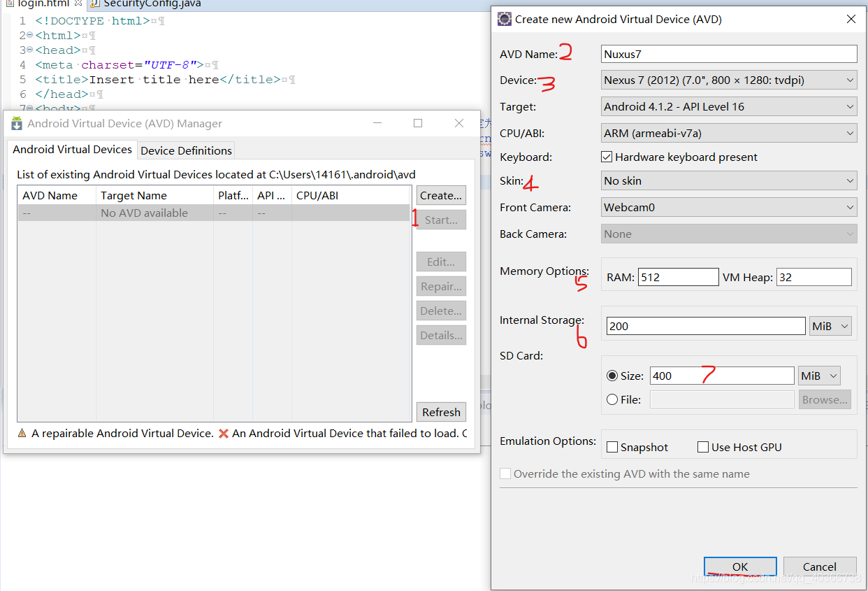Collapse the html tag fold marker
Image resolution: width=868 pixels, height=591 pixels.
coord(30,36)
